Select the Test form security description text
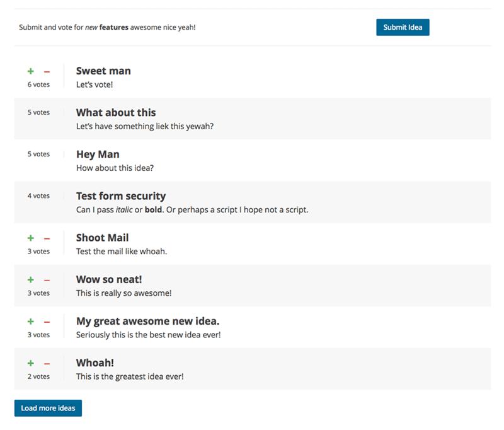 coord(192,210)
